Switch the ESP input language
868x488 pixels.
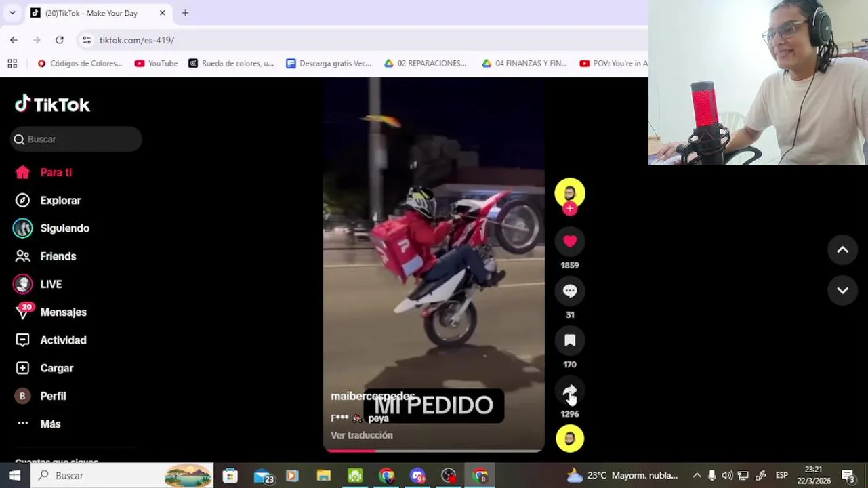point(781,476)
